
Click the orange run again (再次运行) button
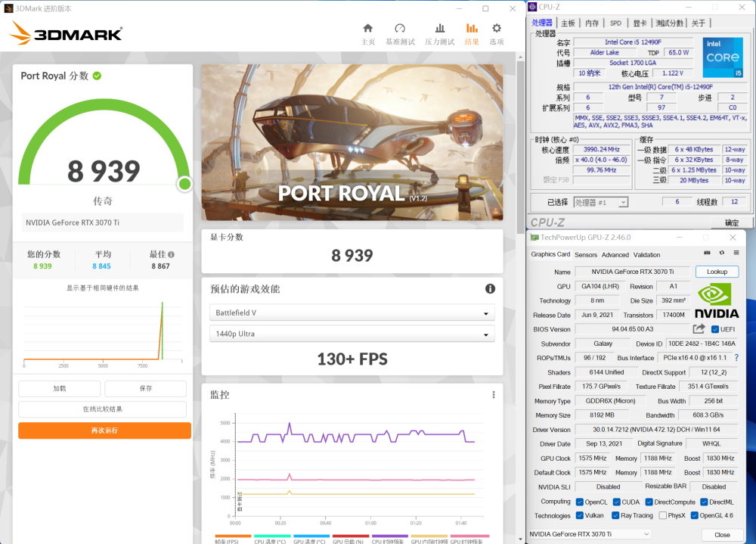tap(104, 431)
